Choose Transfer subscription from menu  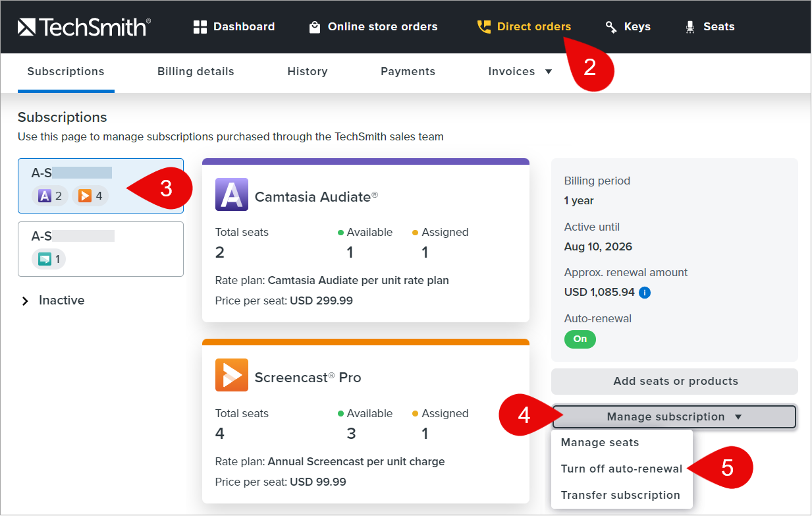tap(620, 496)
